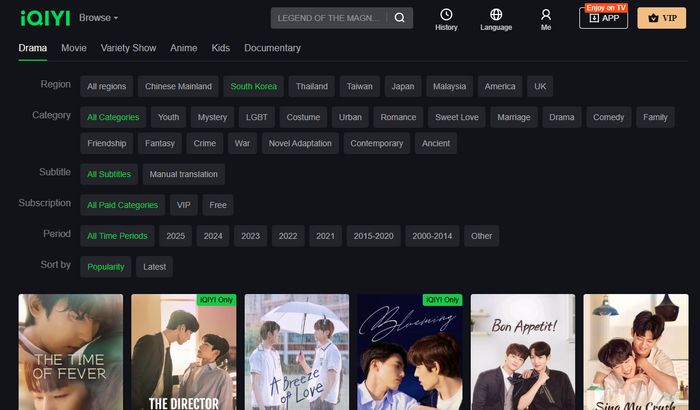Select the Japan region
Screen dimensions: 700x410
tap(403, 87)
